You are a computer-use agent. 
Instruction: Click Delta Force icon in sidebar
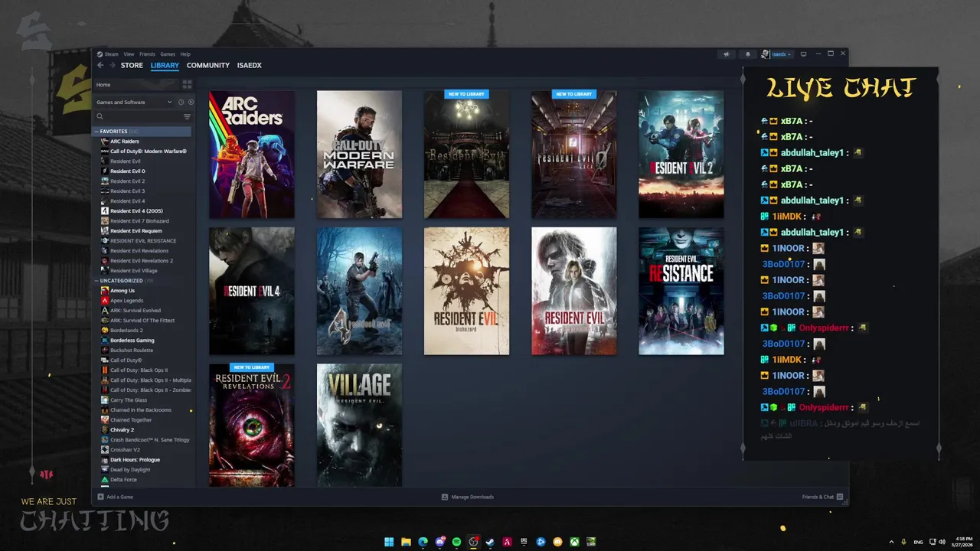[x=104, y=480]
